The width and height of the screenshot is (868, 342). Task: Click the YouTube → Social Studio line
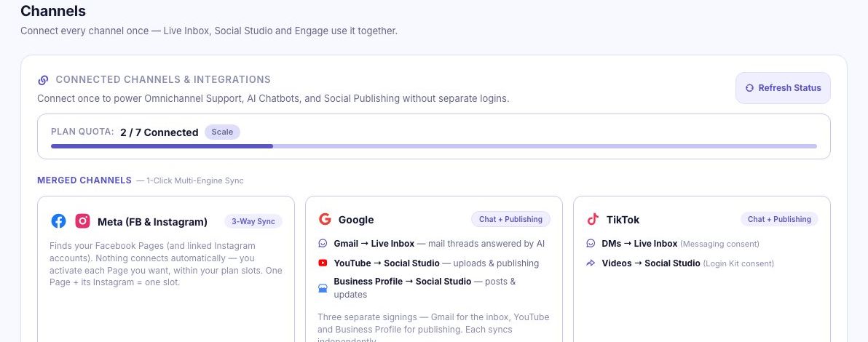click(436, 263)
